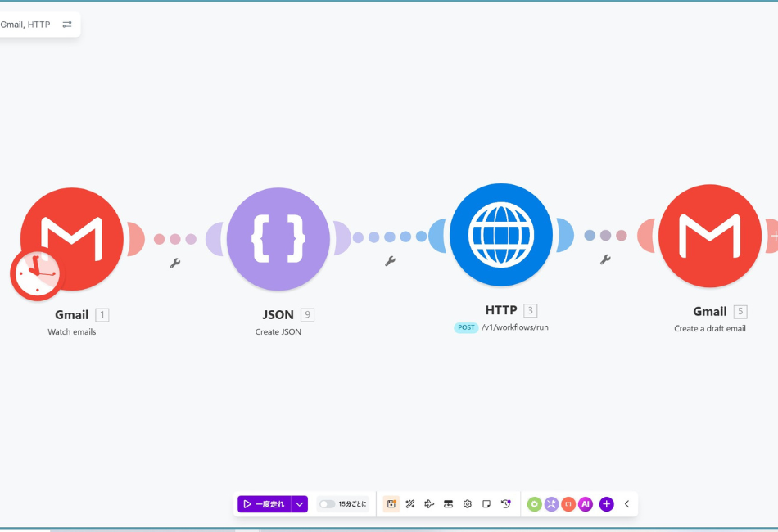This screenshot has width=778, height=532.
Task: Click the JSON module number 9
Action: pyautogui.click(x=308, y=315)
